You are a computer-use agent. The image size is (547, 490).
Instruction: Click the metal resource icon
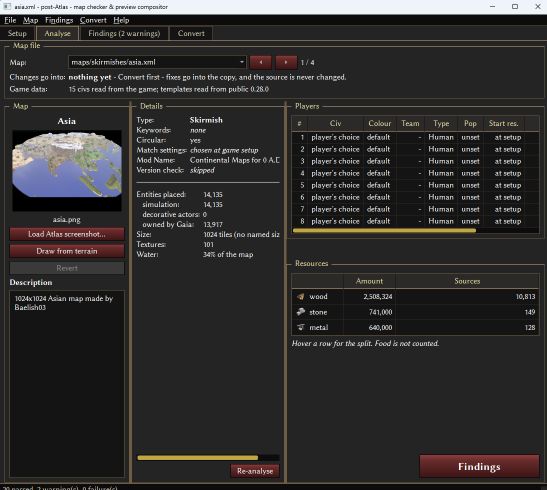pos(301,327)
